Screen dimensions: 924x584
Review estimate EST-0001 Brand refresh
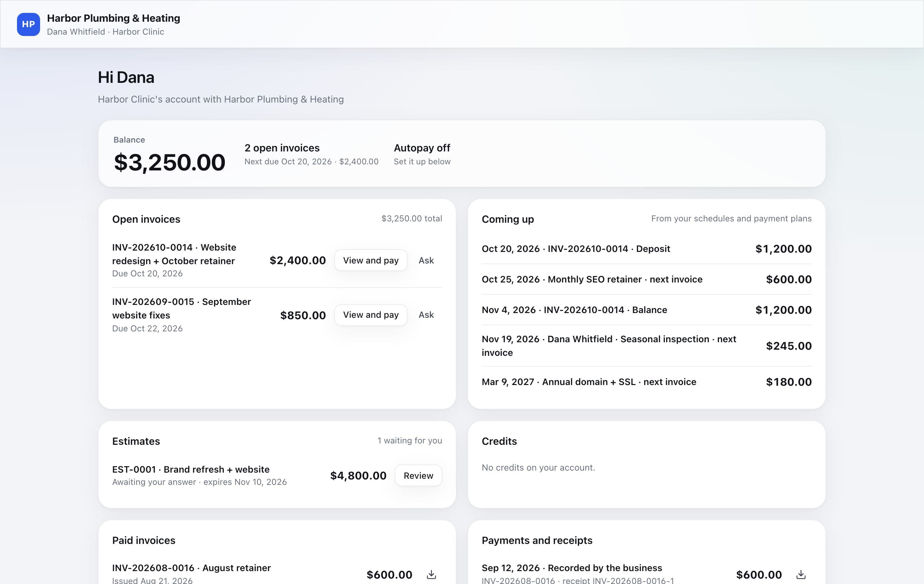point(418,475)
